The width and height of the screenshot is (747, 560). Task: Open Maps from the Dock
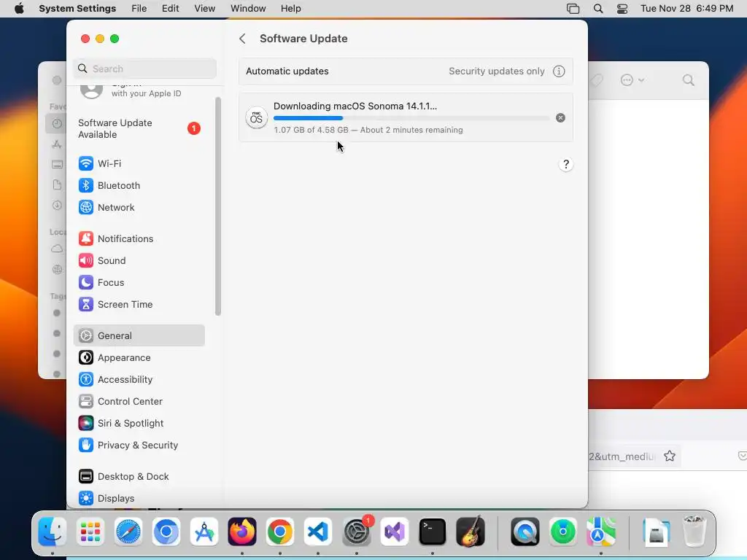point(601,532)
